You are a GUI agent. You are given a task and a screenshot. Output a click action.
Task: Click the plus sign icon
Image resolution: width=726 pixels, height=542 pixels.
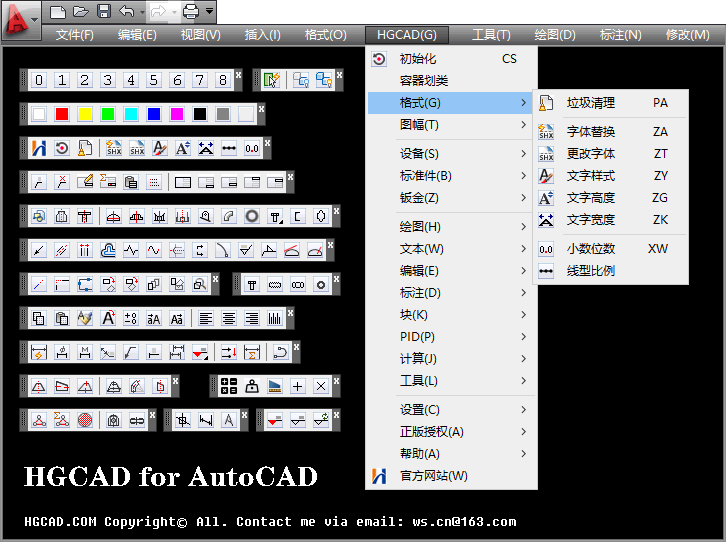298,386
